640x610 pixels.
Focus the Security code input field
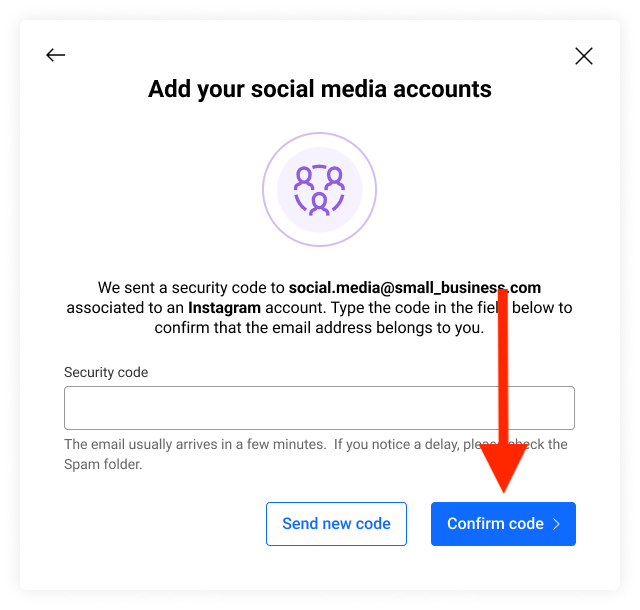pos(319,408)
